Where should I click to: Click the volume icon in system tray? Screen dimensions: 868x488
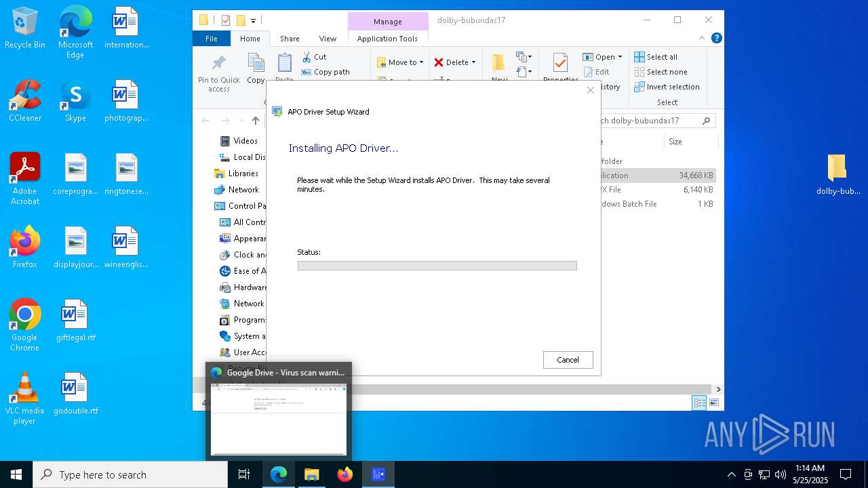point(781,474)
